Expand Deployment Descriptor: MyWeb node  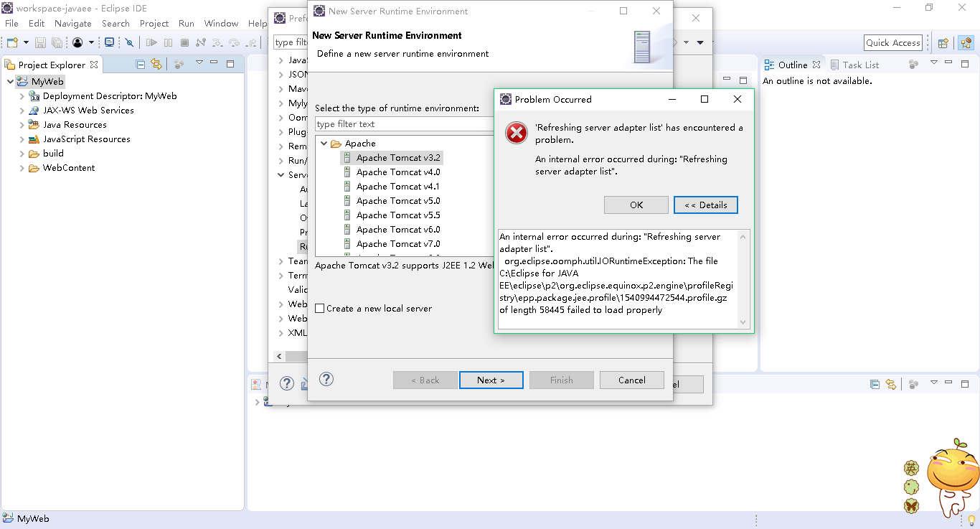click(x=22, y=95)
